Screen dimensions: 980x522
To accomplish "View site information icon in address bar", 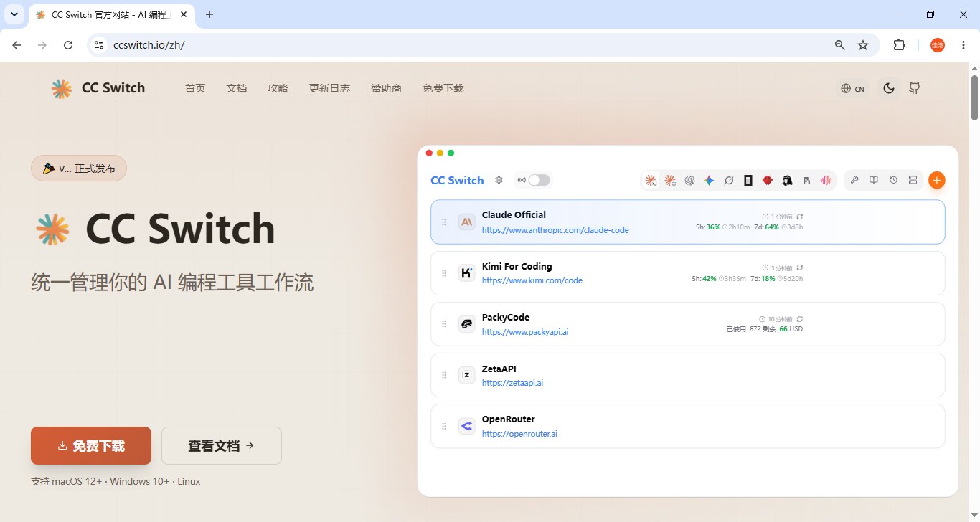I will tap(100, 45).
